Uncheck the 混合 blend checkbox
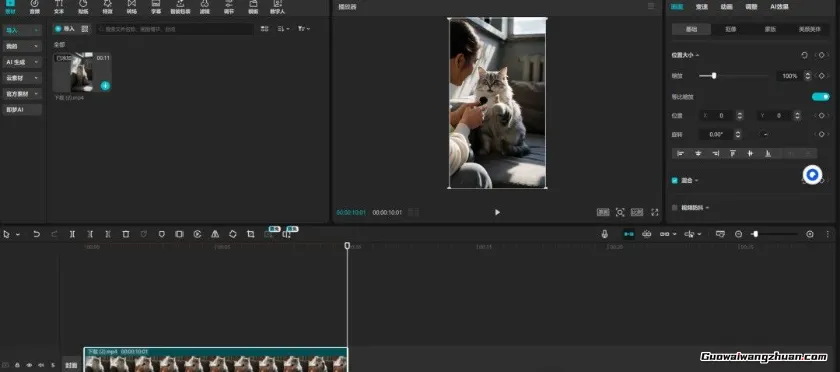The image size is (840, 372). (x=674, y=181)
